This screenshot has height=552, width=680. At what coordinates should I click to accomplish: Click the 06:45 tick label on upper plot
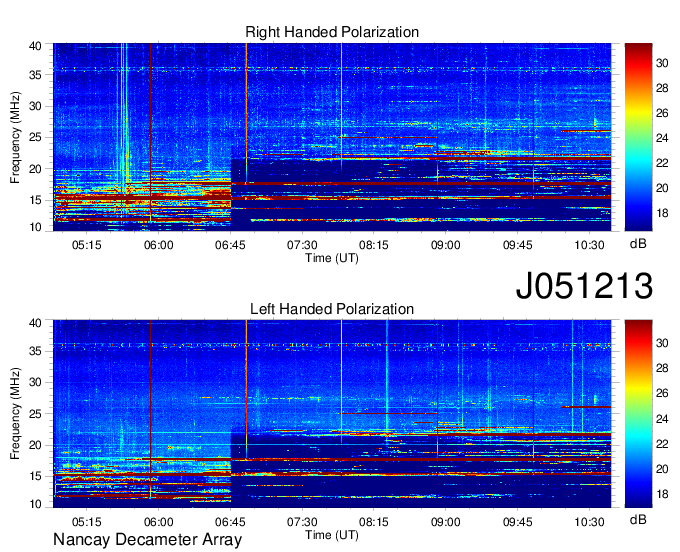click(230, 245)
